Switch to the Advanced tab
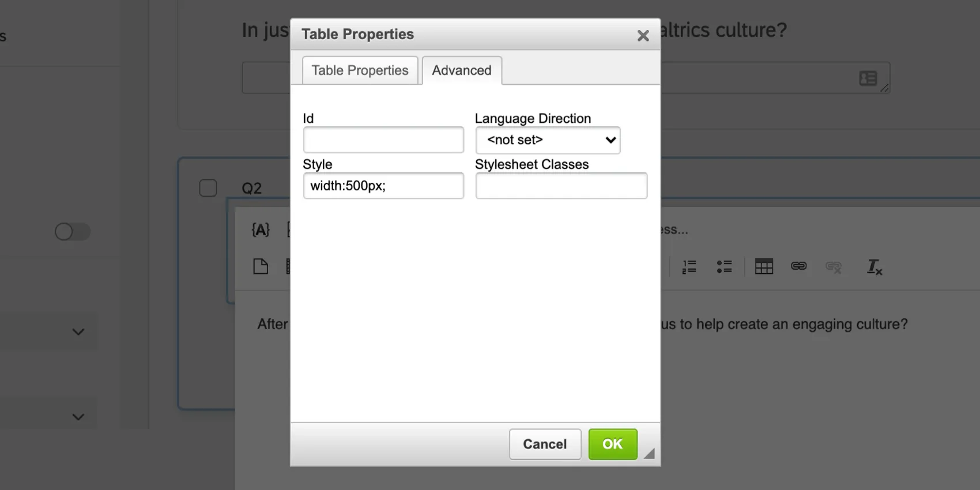The height and width of the screenshot is (490, 980). pos(462,70)
